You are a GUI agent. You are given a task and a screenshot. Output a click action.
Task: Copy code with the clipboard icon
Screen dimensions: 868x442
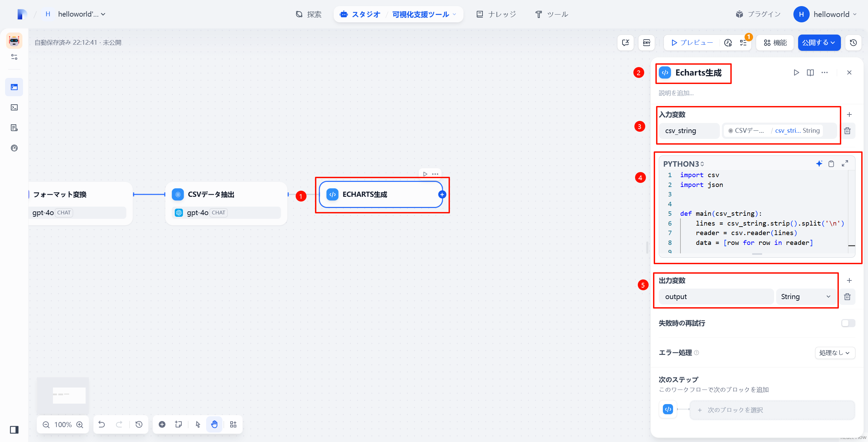(831, 164)
